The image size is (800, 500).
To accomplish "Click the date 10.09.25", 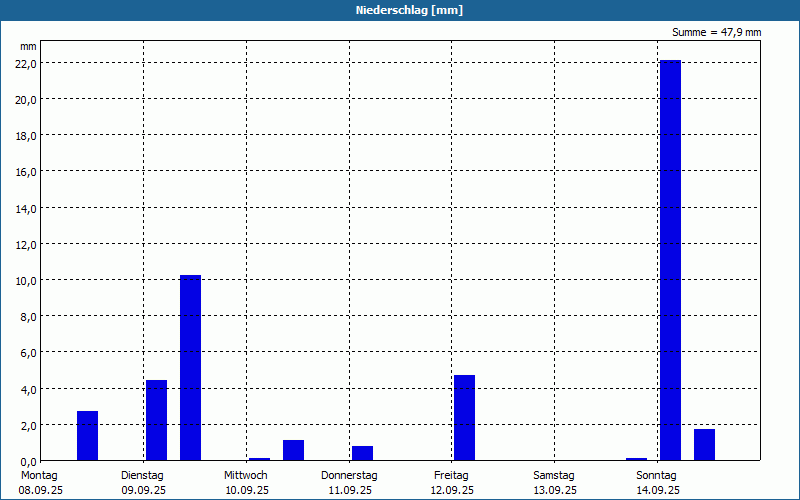I will [247, 490].
